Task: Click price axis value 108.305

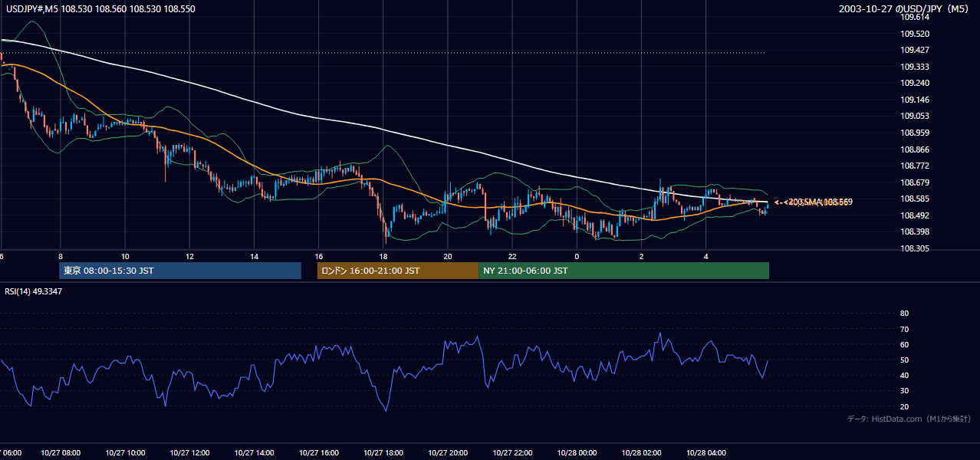Action: 915,248
